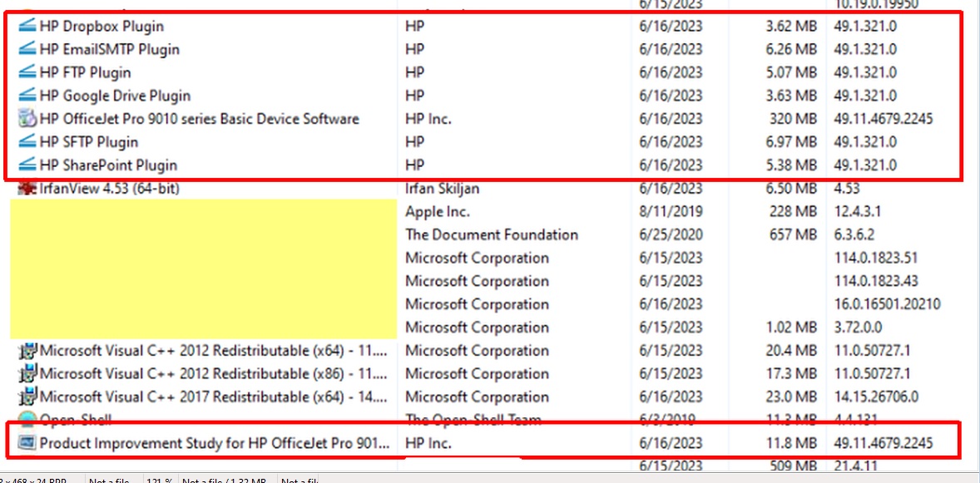Click the IrfanView 4.53 red icon
This screenshot has height=483, width=980.
click(x=27, y=189)
